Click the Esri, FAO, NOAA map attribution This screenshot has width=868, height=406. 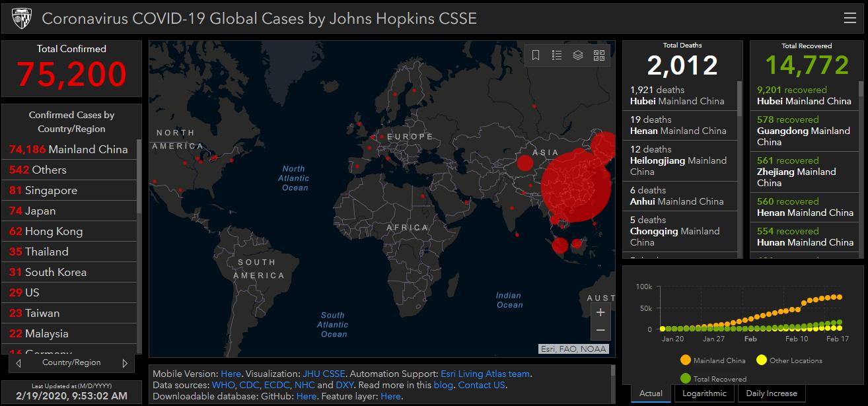point(573,349)
